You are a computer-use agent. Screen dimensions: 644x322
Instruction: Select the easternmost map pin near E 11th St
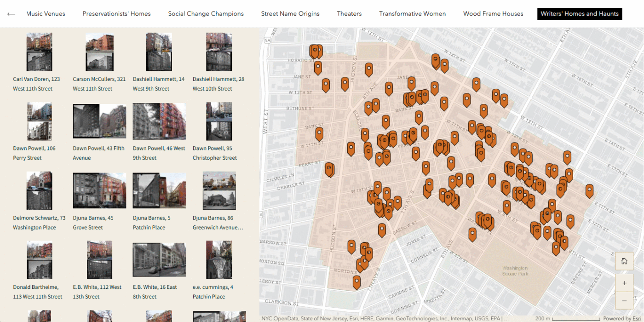click(589, 190)
